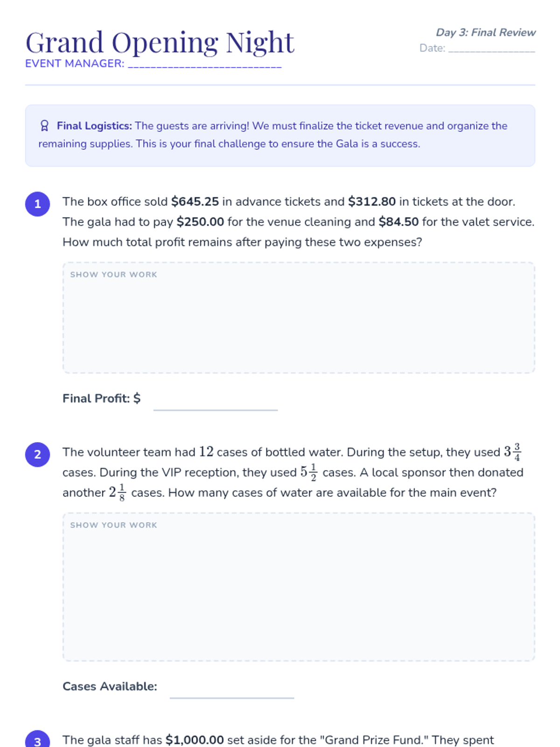Click the award ribbon icon beside Final Logistics
Screen dimensions: 560x747
[x=44, y=126]
